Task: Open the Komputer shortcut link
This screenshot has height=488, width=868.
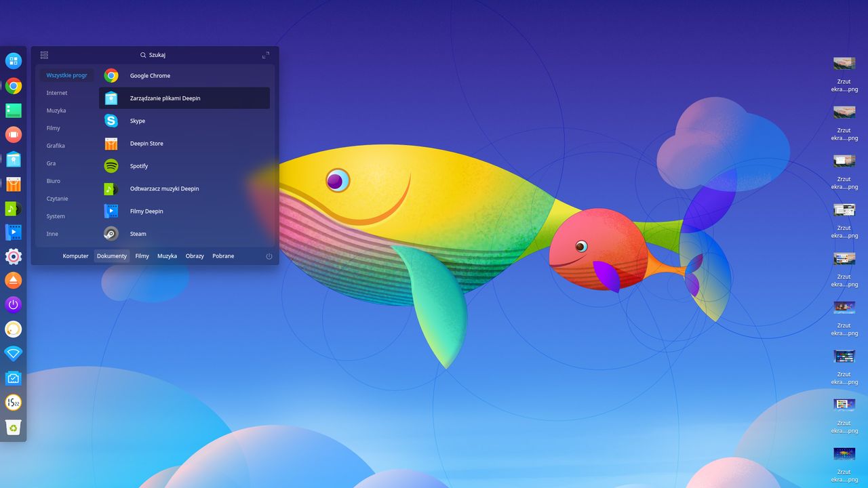Action: [x=76, y=256]
